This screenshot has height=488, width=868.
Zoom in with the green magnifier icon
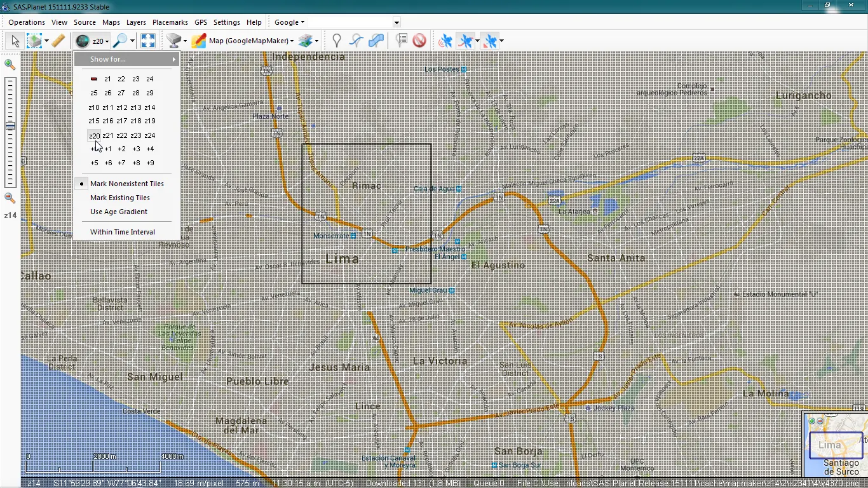(x=10, y=64)
